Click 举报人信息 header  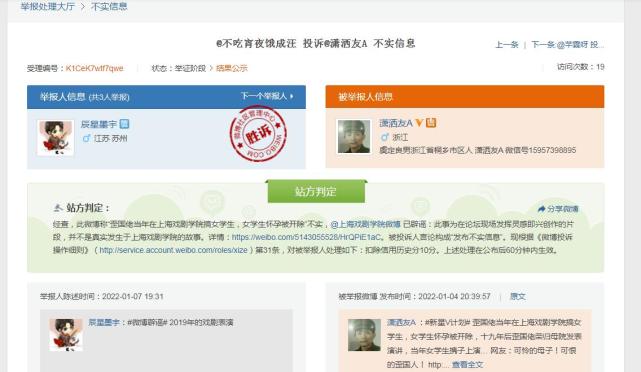point(166,97)
